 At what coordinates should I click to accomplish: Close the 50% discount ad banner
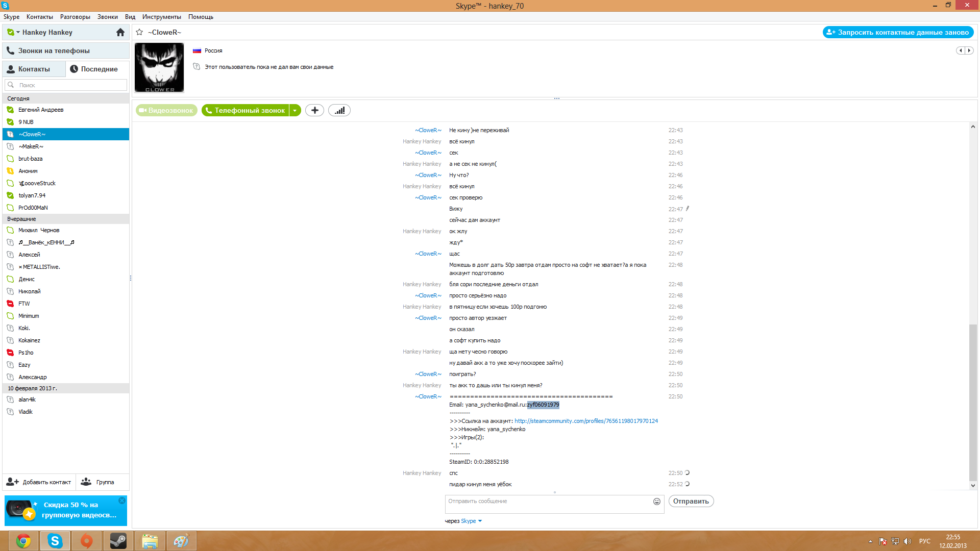click(x=122, y=500)
